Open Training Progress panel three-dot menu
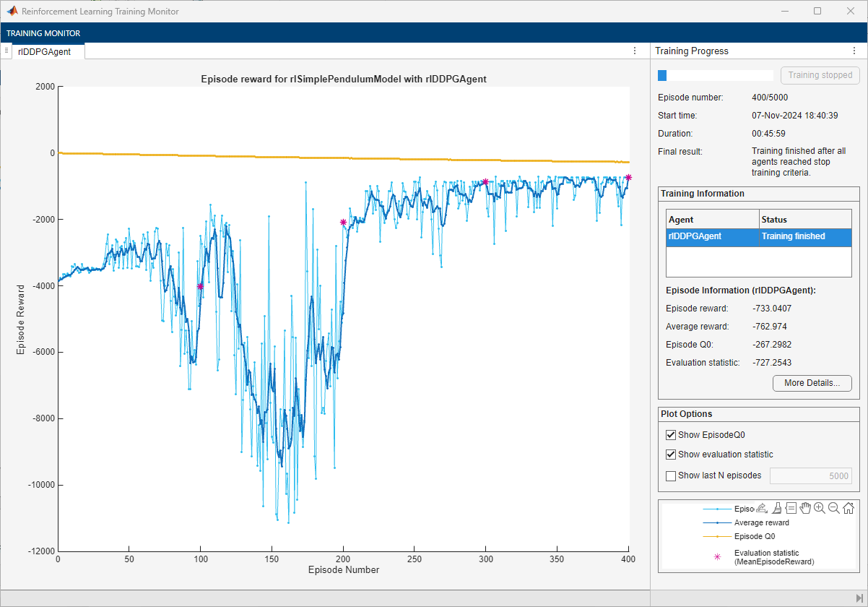Viewport: 868px width, 607px height. (854, 51)
